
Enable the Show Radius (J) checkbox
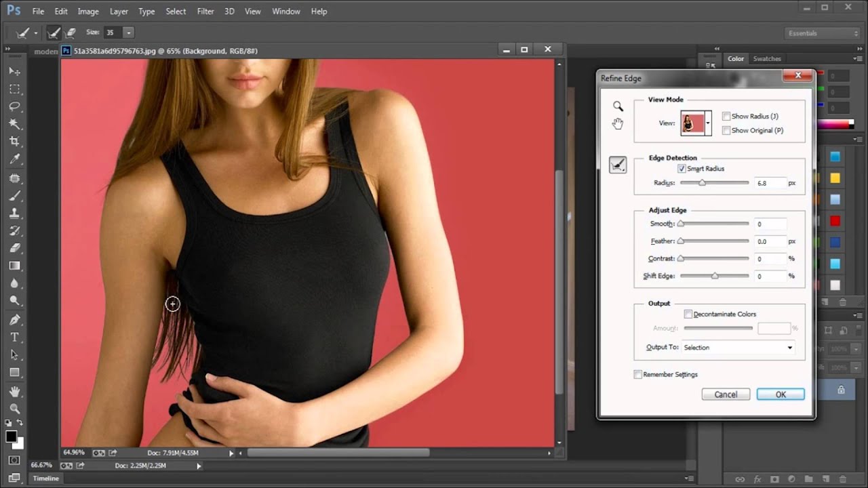[726, 117]
